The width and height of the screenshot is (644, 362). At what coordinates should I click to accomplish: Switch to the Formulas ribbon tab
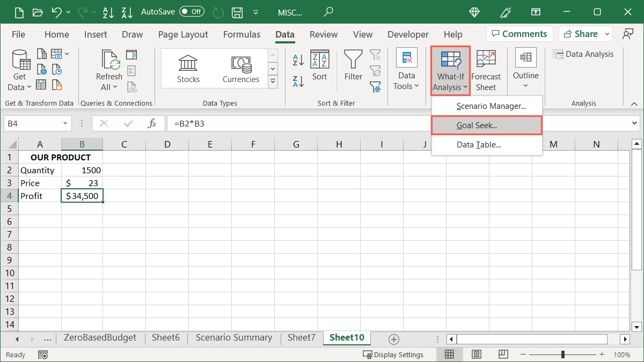[x=241, y=34]
